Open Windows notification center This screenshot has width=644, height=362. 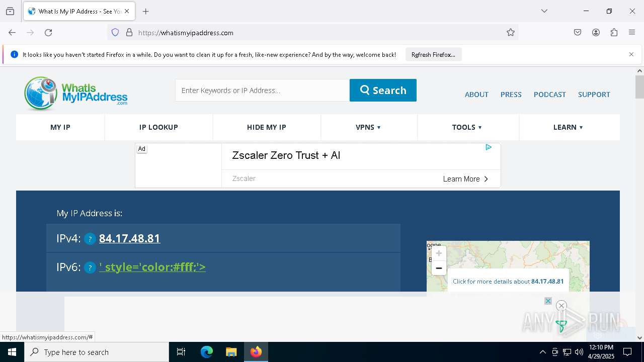(x=628, y=352)
